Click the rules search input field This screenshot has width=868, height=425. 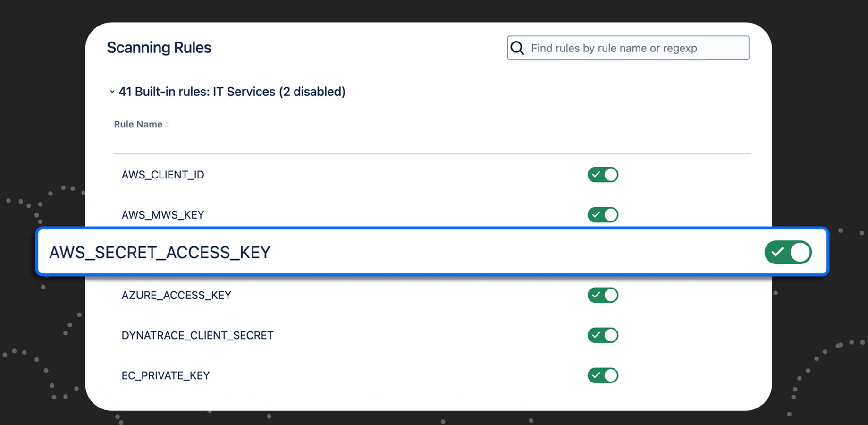pos(628,48)
